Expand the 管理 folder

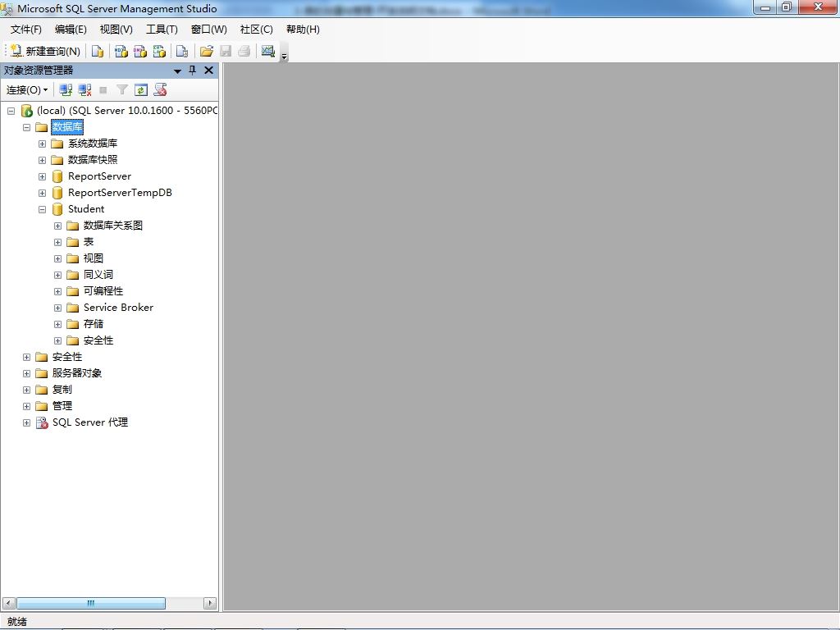(x=26, y=406)
